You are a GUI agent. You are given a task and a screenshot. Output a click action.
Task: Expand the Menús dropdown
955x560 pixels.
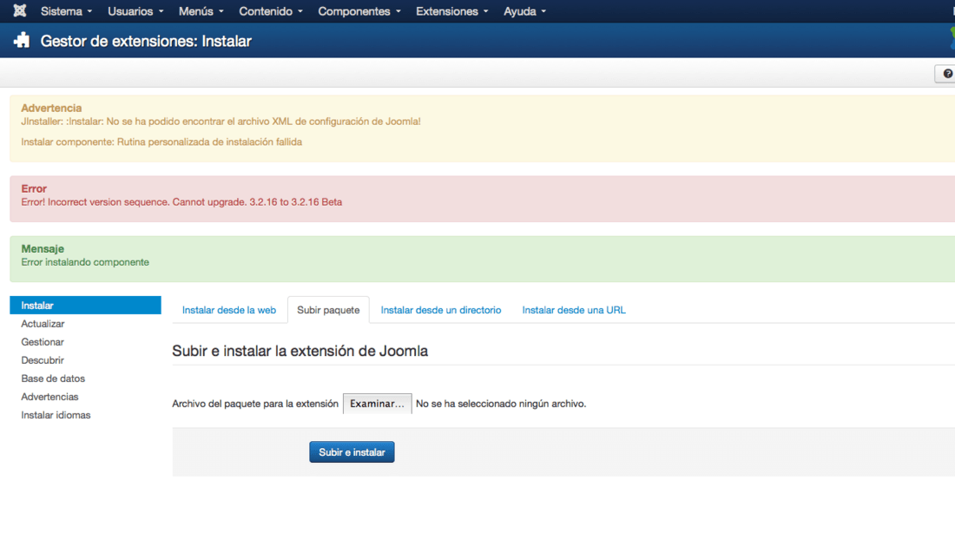[x=201, y=11]
